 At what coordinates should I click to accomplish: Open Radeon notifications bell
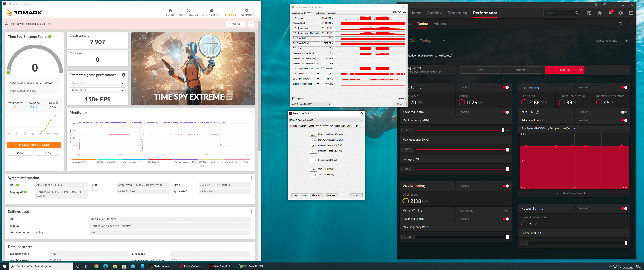click(x=610, y=13)
